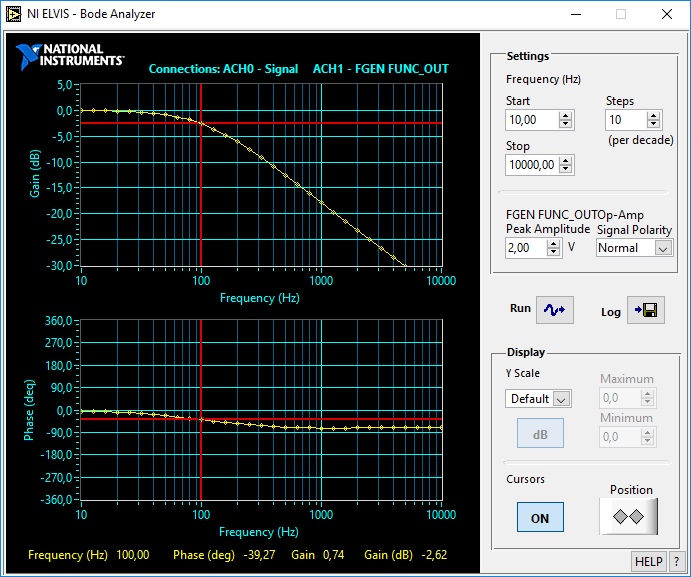
Task: Click the Start frequency stepper arrows
Action: click(565, 120)
